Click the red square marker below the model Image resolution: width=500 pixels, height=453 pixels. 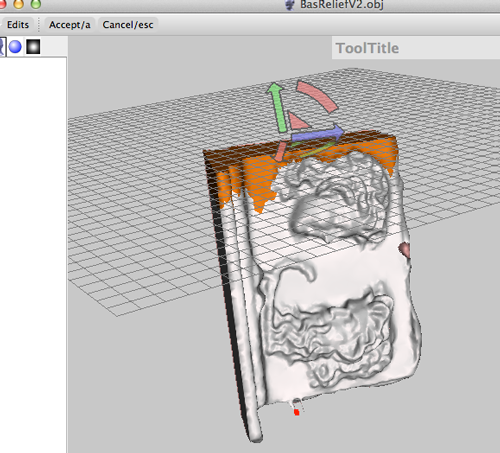point(296,413)
